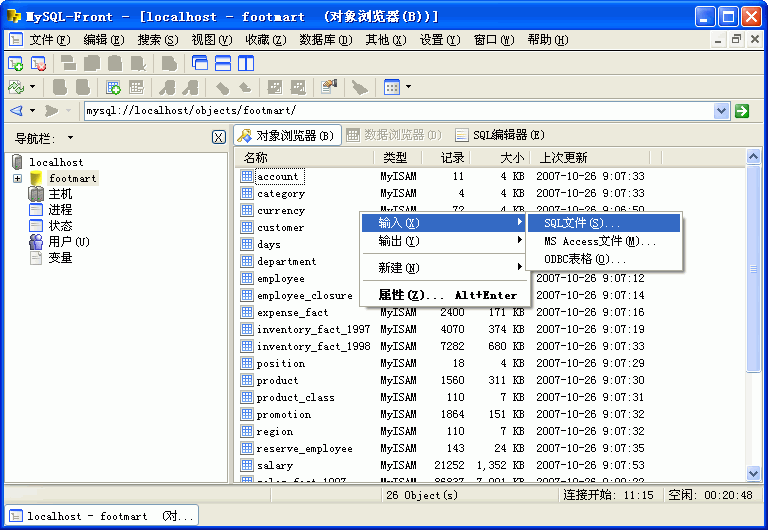Select the localhost server node
The width and height of the screenshot is (768, 530).
pos(56,162)
